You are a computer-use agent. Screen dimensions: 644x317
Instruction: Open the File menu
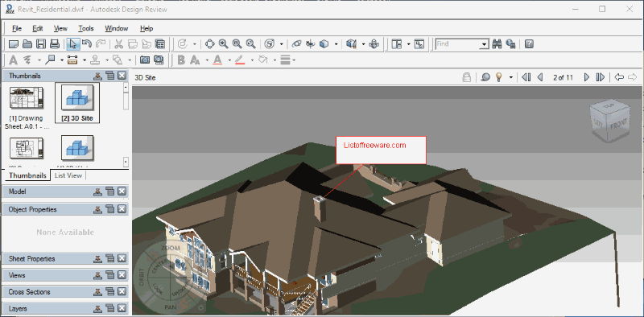pyautogui.click(x=17, y=28)
